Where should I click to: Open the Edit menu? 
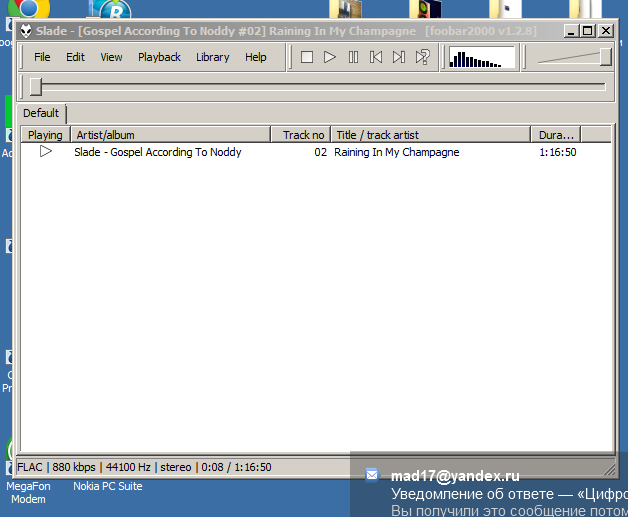[75, 57]
